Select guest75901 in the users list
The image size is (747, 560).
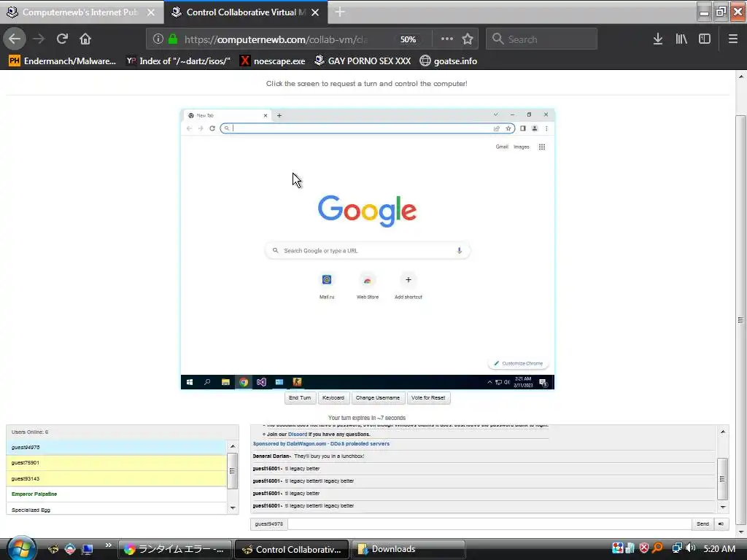[x=117, y=463]
